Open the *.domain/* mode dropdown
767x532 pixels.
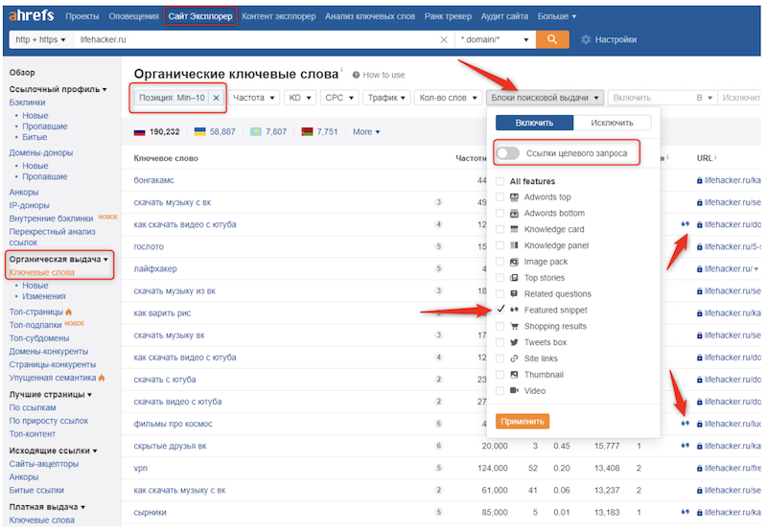tap(495, 39)
